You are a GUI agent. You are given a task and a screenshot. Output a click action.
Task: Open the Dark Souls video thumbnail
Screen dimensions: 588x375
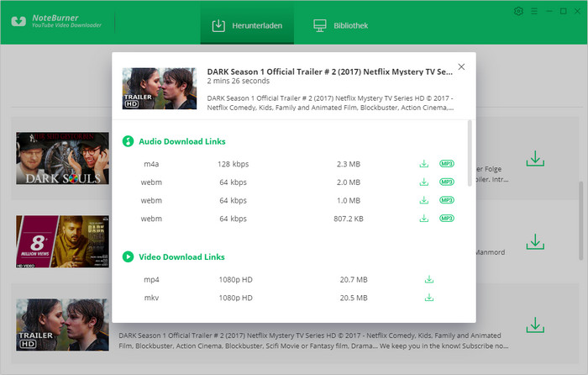(63, 158)
